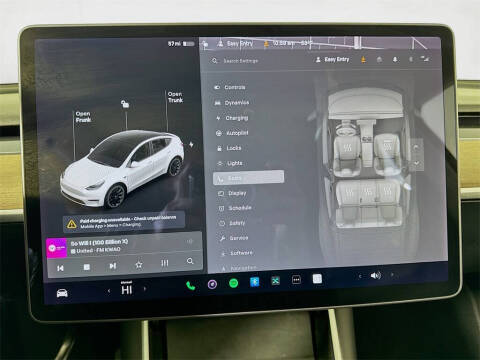Open the green Phone app
480x360 pixels.
click(190, 285)
